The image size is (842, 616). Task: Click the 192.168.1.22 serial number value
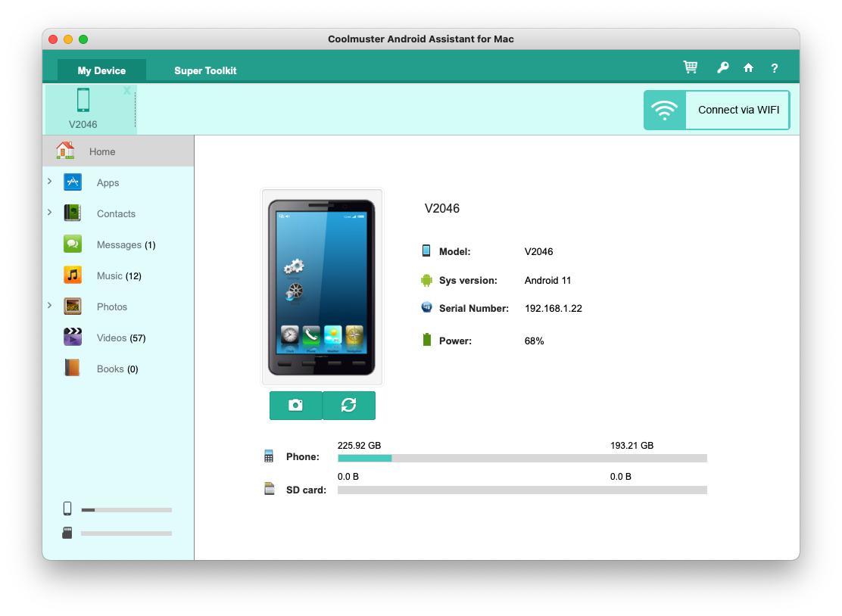tap(553, 309)
